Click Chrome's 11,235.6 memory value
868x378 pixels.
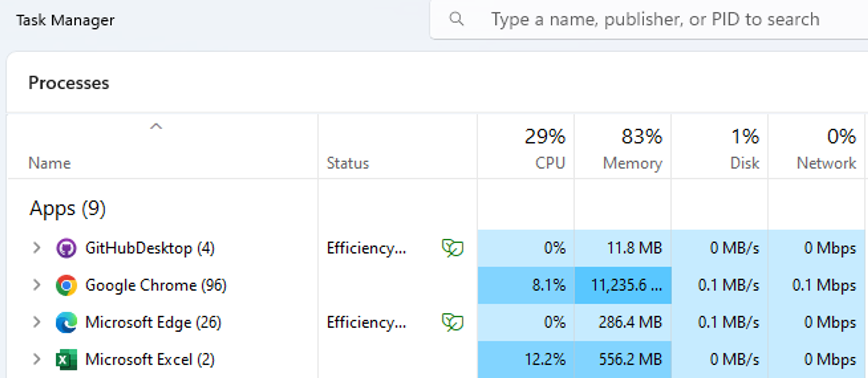(x=627, y=285)
